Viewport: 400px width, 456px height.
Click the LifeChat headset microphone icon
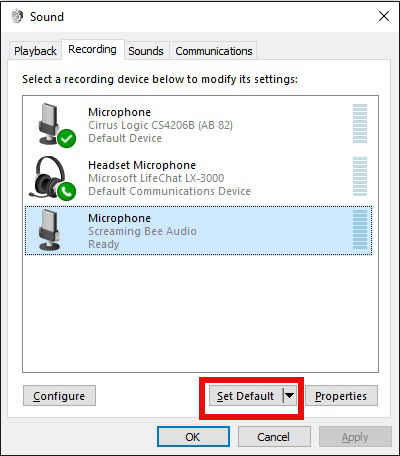click(x=53, y=178)
